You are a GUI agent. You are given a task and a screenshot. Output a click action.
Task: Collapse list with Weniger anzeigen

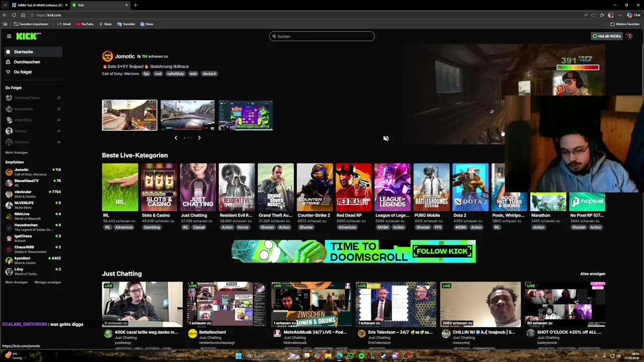coord(47,282)
